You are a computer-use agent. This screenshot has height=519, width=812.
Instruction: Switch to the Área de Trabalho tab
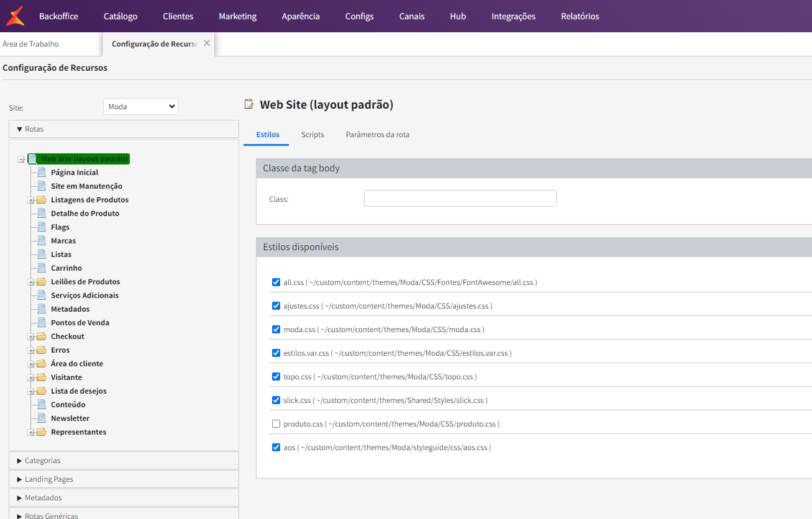[x=30, y=44]
